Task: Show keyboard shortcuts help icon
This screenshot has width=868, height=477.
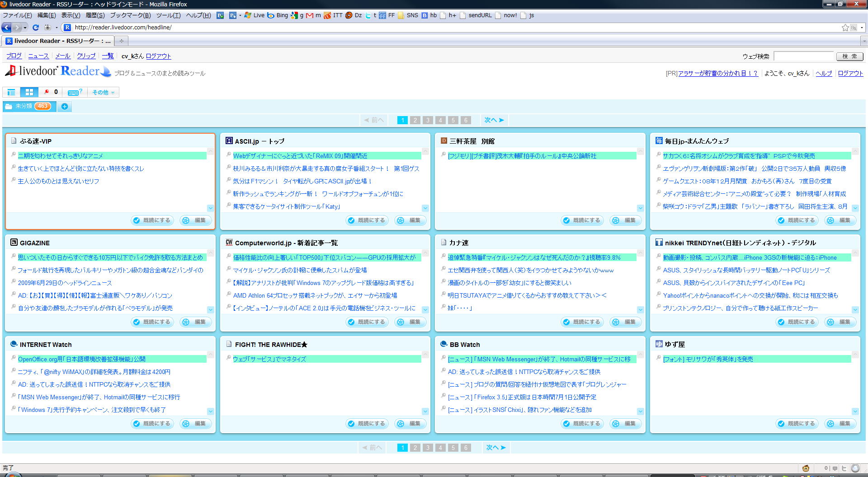Action: pos(75,92)
